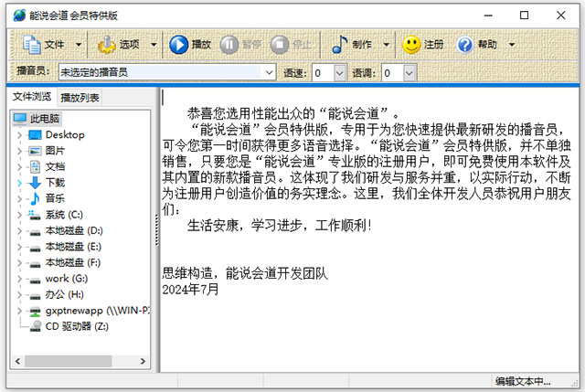This screenshot has height=392, width=585.
Task: Open the 帮助 help button
Action: [476, 45]
